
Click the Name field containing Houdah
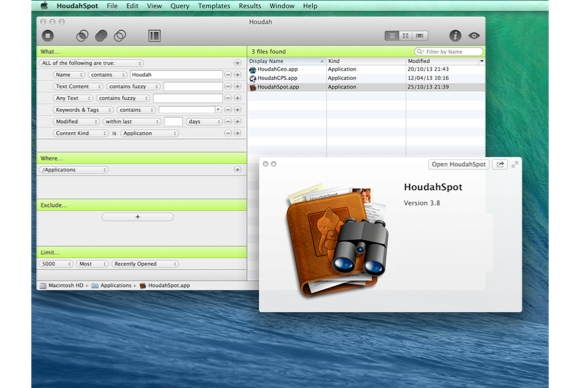pyautogui.click(x=176, y=75)
